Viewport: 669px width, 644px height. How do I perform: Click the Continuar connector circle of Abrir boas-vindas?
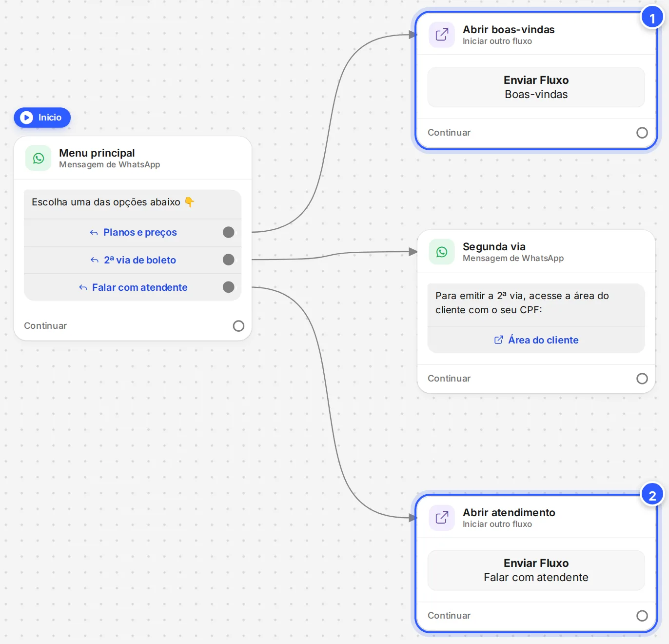642,133
